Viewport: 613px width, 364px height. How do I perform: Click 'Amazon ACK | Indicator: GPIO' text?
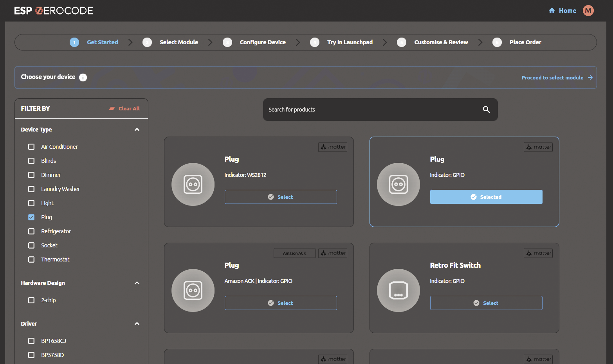click(x=258, y=281)
